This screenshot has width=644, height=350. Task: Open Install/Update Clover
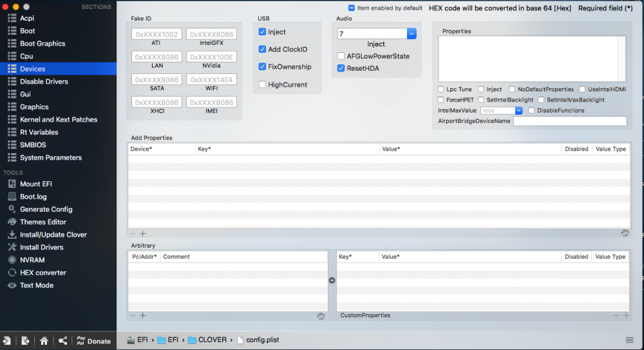pyautogui.click(x=53, y=235)
